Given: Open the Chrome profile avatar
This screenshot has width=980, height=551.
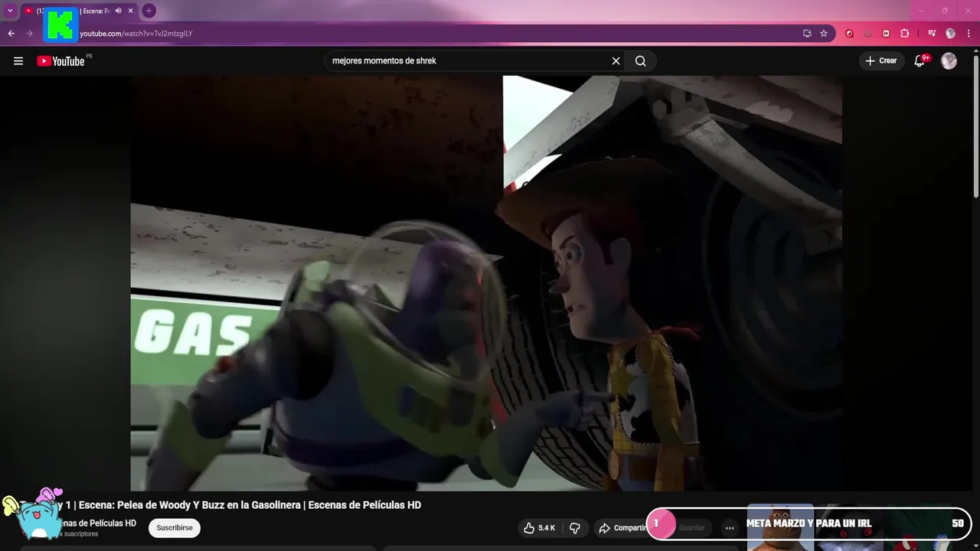Looking at the screenshot, I should (950, 34).
